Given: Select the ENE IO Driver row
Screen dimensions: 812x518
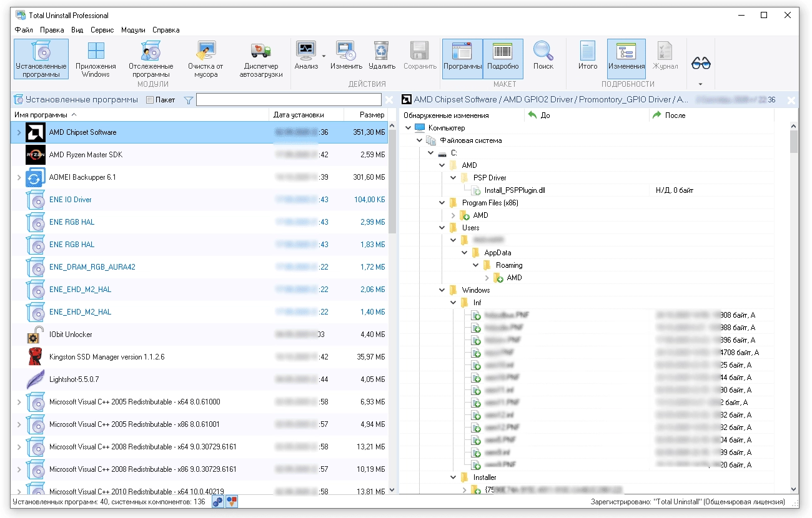Looking at the screenshot, I should click(199, 200).
